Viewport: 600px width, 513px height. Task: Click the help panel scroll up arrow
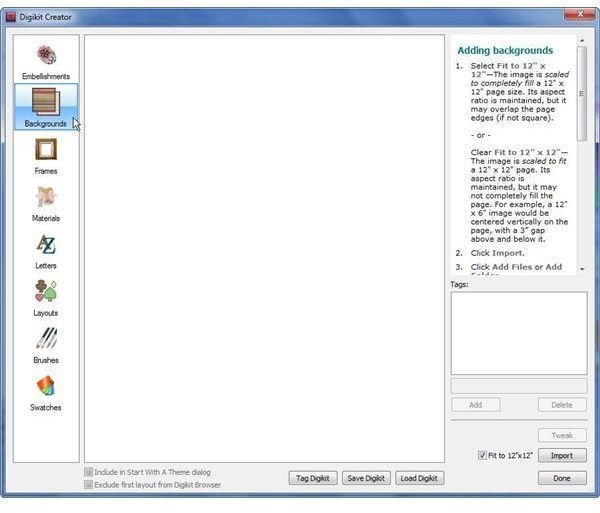(582, 40)
